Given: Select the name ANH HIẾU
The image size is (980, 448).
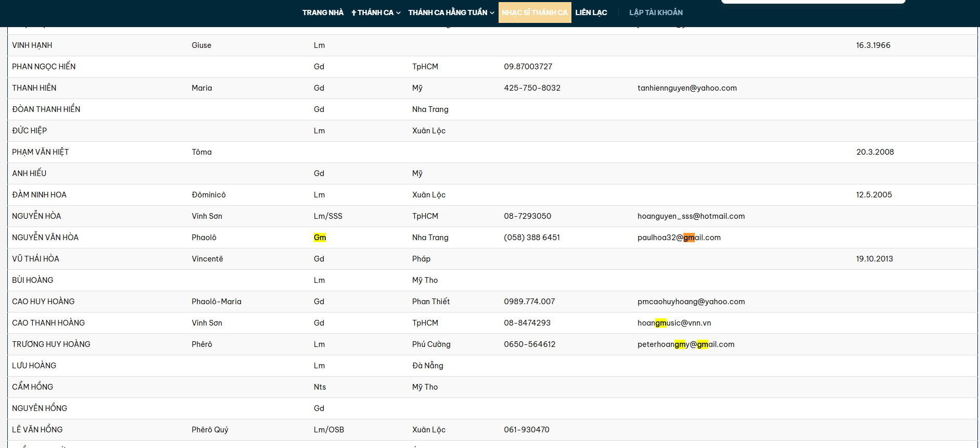Looking at the screenshot, I should 29,173.
